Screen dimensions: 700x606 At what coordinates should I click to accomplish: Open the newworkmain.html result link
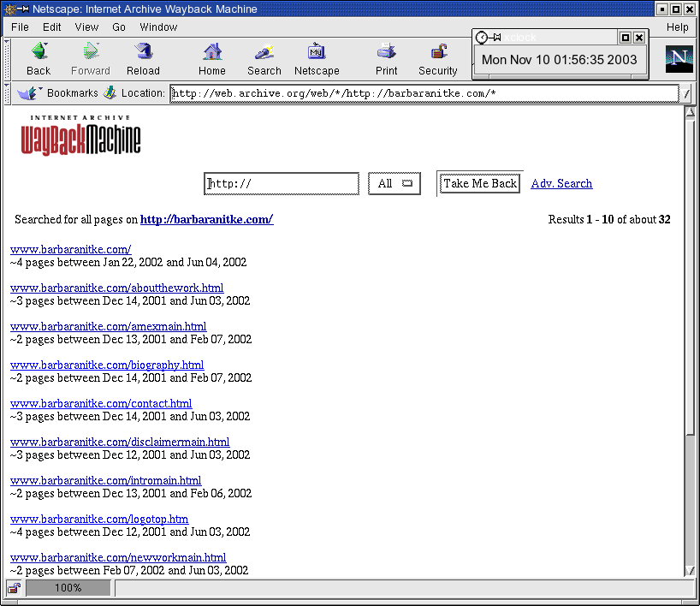coord(118,557)
